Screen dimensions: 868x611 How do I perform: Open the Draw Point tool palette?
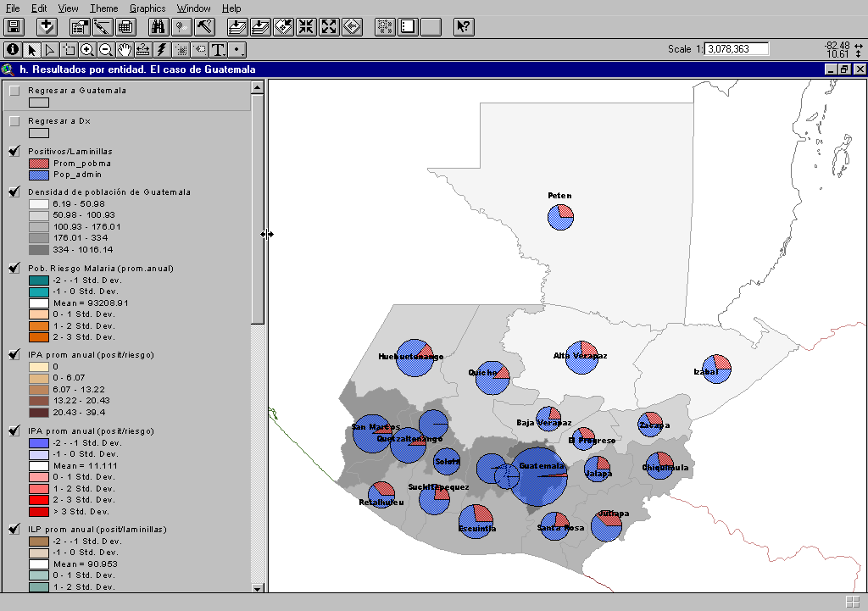(x=237, y=50)
